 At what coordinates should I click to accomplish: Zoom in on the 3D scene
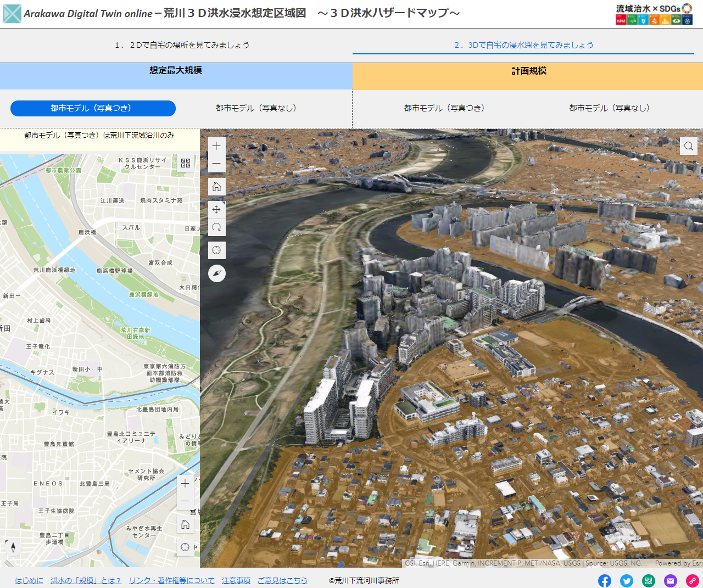click(x=216, y=145)
